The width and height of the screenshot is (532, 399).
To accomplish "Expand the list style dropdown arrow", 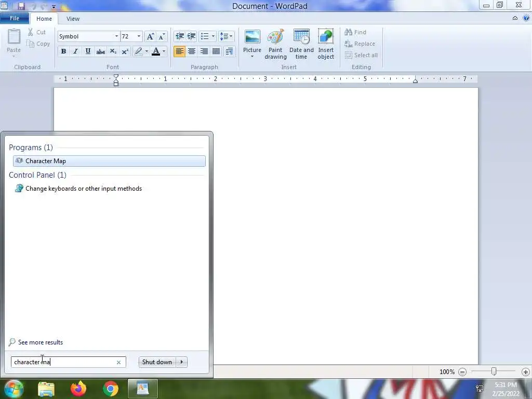I will click(x=213, y=36).
